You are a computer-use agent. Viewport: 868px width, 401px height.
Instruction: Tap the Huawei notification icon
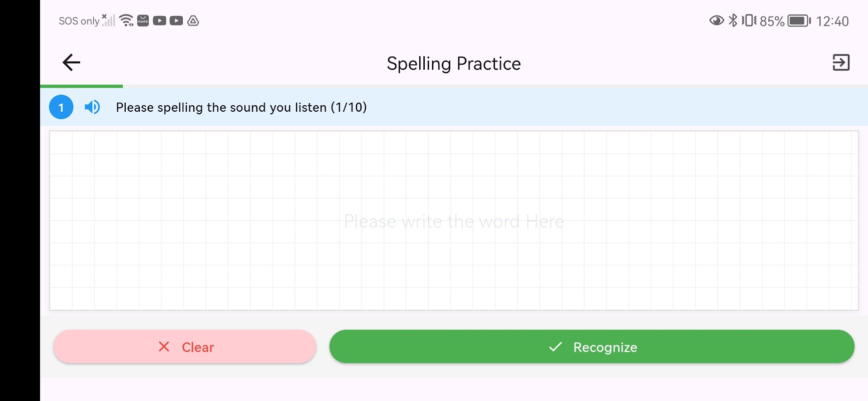tap(143, 21)
